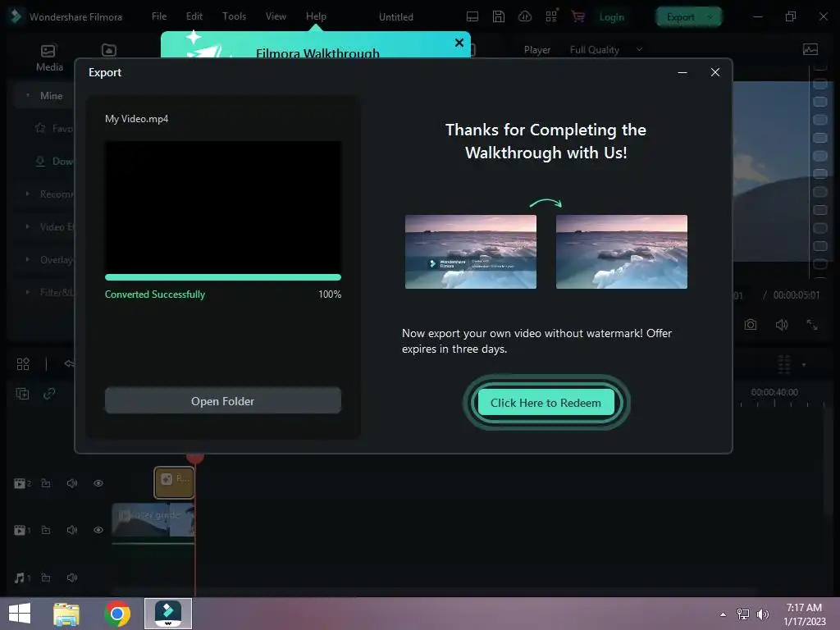Close the Filmora Walkthrough banner
The height and width of the screenshot is (630, 840).
pos(459,43)
